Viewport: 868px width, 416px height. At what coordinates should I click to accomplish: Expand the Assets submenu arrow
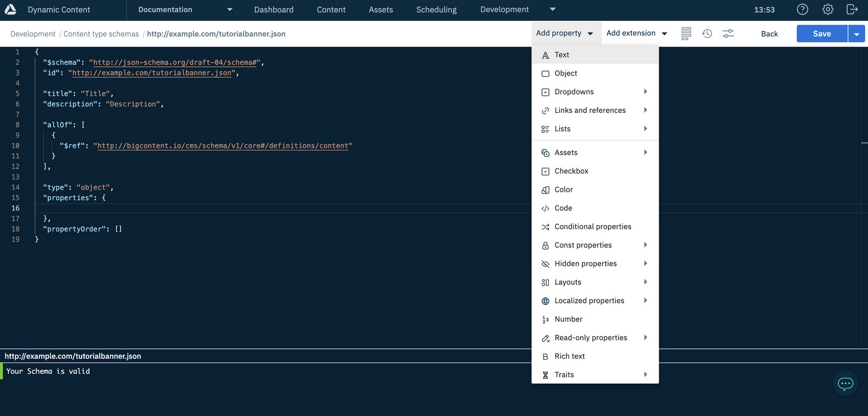(x=645, y=152)
